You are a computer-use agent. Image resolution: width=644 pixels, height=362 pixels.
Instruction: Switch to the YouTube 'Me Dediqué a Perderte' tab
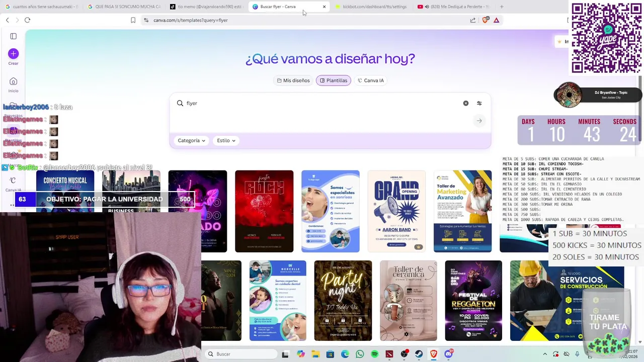pos(454,7)
